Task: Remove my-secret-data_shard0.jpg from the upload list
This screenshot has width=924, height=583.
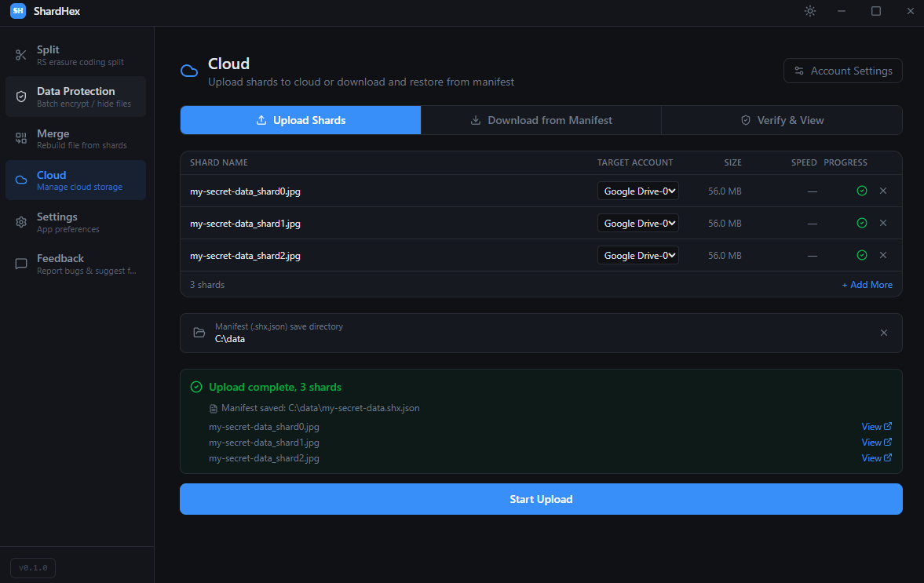Action: (883, 191)
